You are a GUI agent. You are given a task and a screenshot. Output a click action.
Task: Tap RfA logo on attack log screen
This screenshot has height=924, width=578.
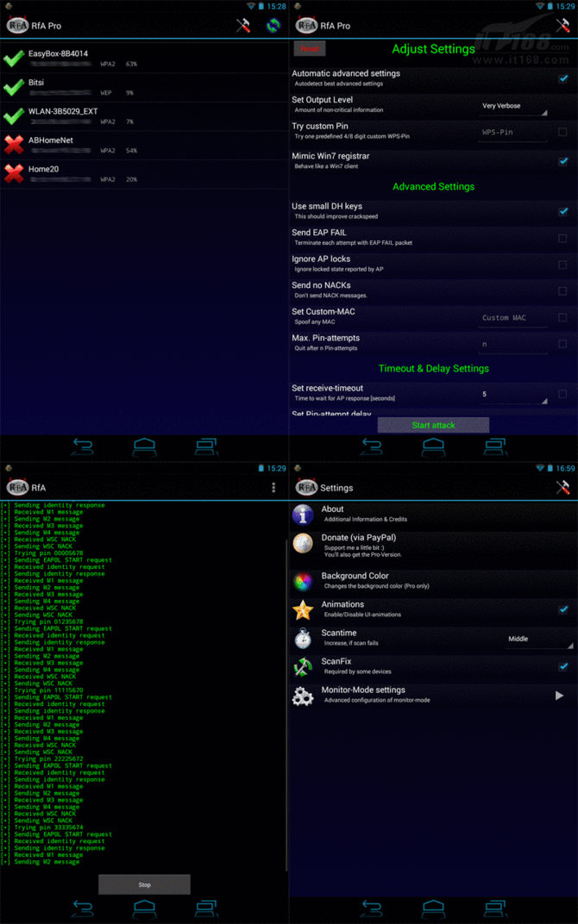point(17,487)
